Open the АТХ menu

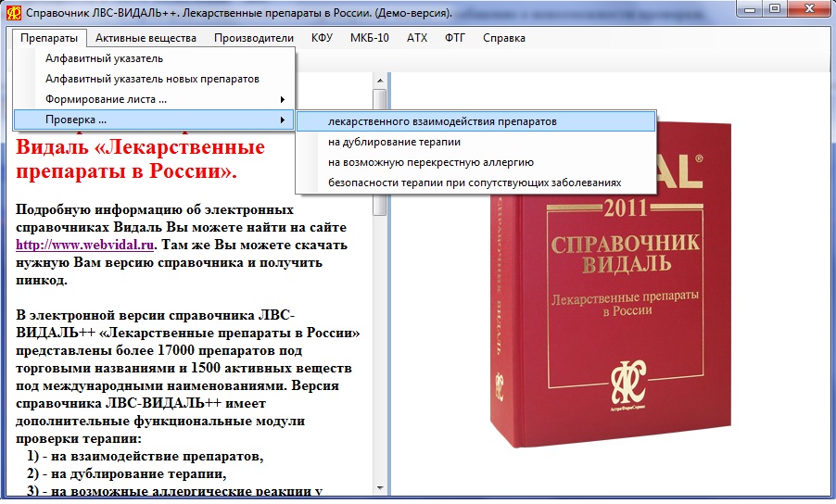(417, 38)
